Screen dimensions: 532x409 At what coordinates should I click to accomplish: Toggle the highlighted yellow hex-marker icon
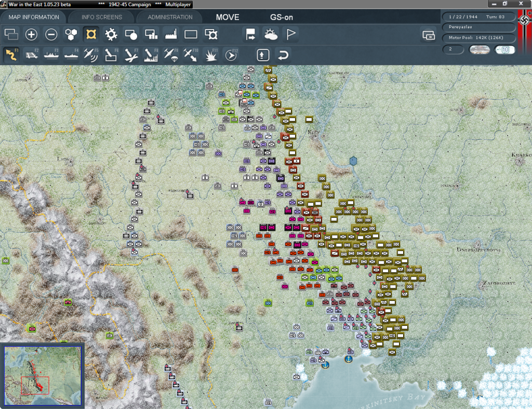tap(91, 34)
